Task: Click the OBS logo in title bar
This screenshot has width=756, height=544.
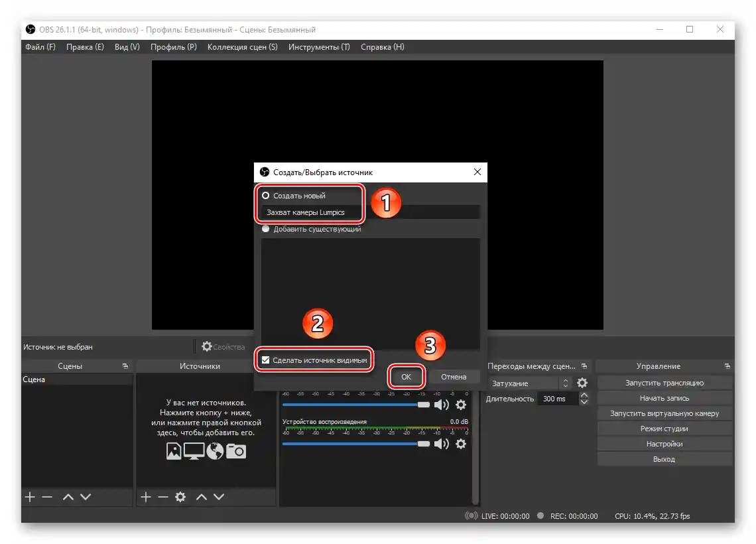Action: point(31,29)
